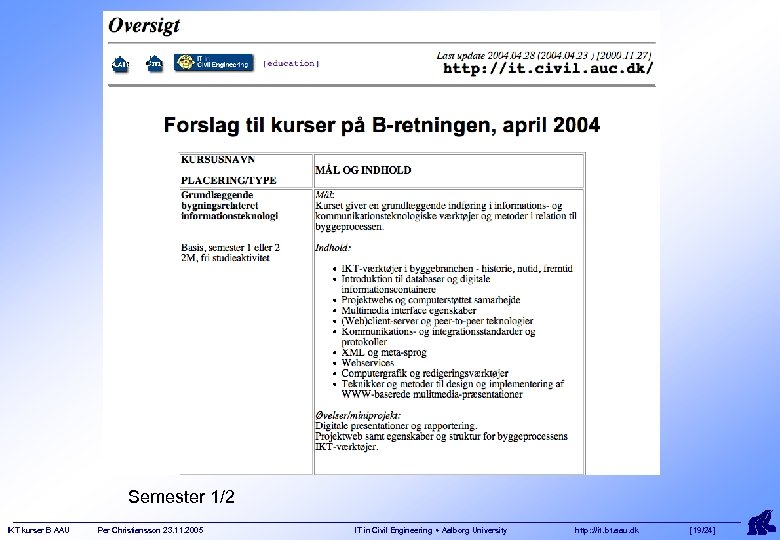Click bullet 'Projektwebs og computerstøttet samarbejde'
780x540 pixels.
coord(431,300)
